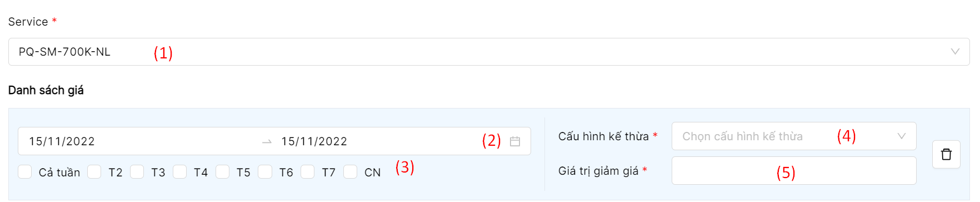Mark the T6 checkbox

click(265, 171)
